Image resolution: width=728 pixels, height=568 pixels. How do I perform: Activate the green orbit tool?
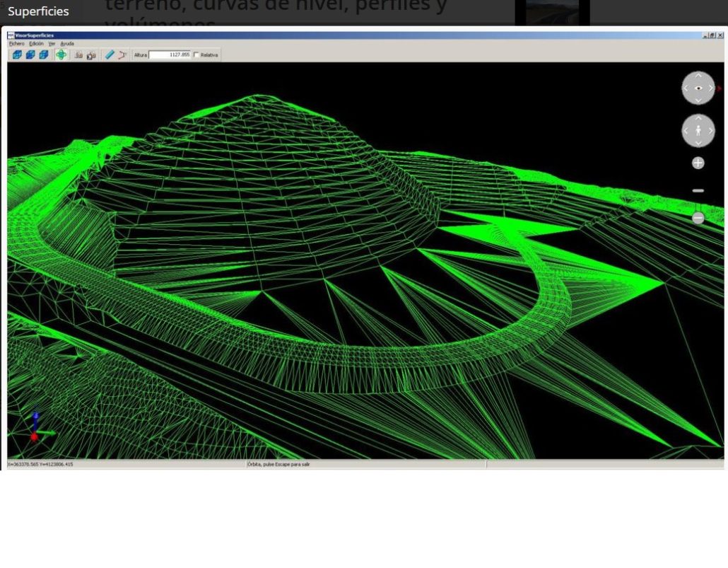[61, 54]
